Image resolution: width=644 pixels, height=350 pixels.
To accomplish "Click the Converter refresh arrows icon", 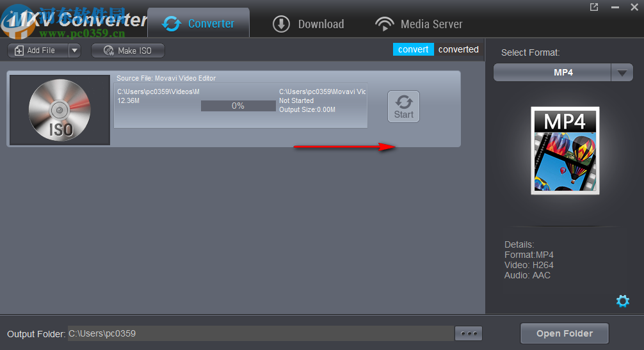I will [x=172, y=24].
